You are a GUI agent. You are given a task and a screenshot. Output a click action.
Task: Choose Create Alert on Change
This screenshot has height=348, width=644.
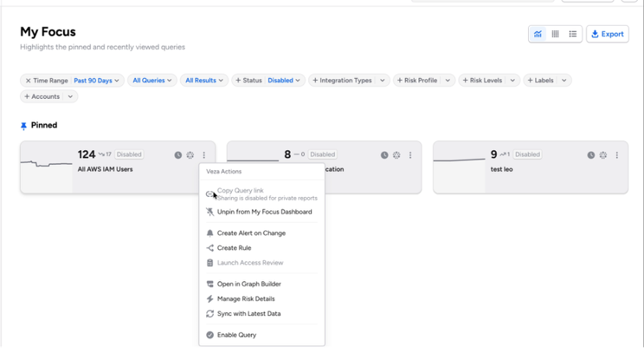pyautogui.click(x=261, y=234)
